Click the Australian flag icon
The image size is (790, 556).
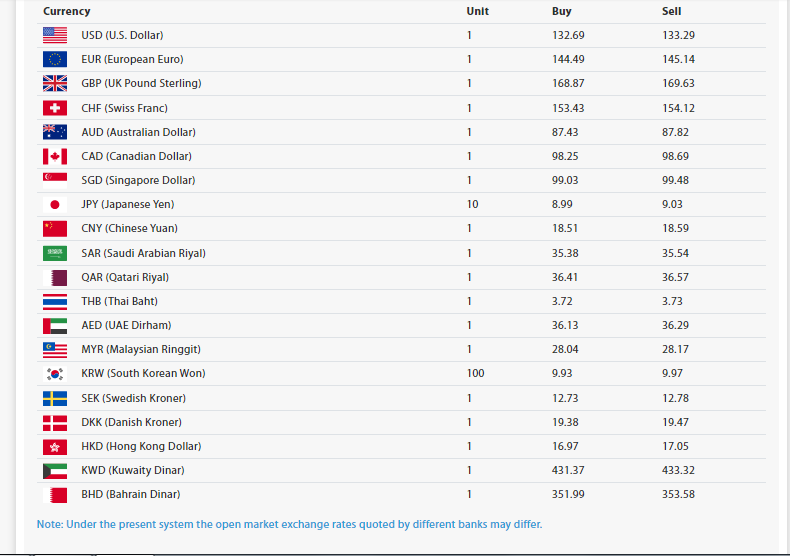(55, 132)
